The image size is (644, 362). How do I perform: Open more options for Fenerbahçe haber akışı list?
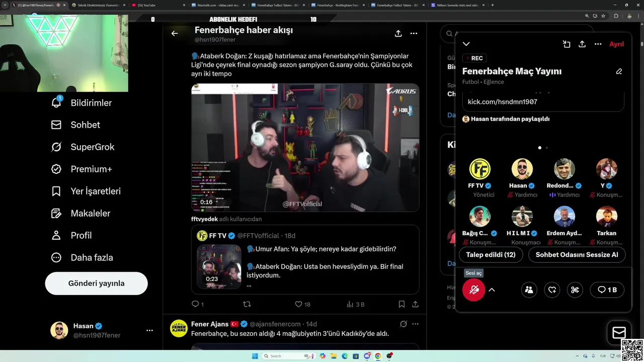414,34
